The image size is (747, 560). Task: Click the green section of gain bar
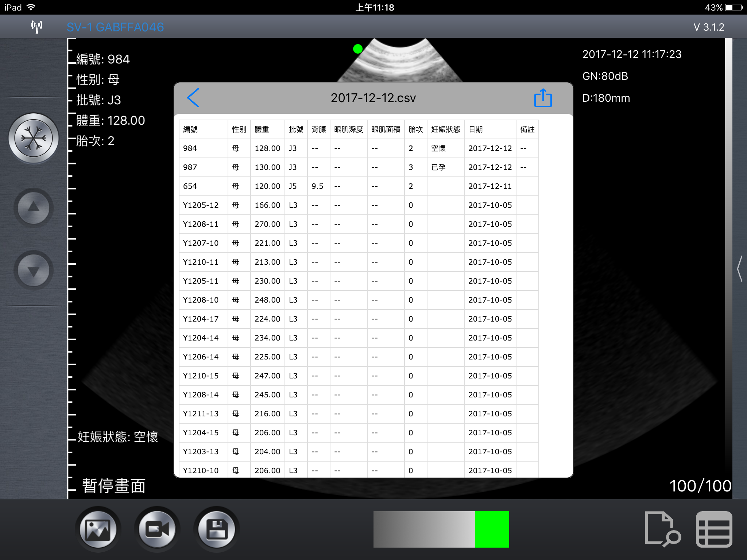[492, 529]
